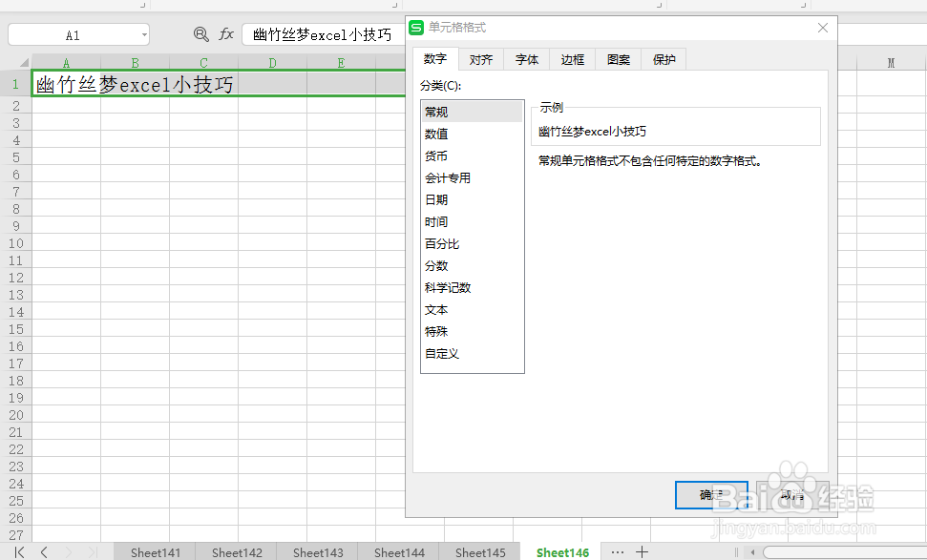927x560 pixels.
Task: Click the 取消 button
Action: click(x=792, y=495)
